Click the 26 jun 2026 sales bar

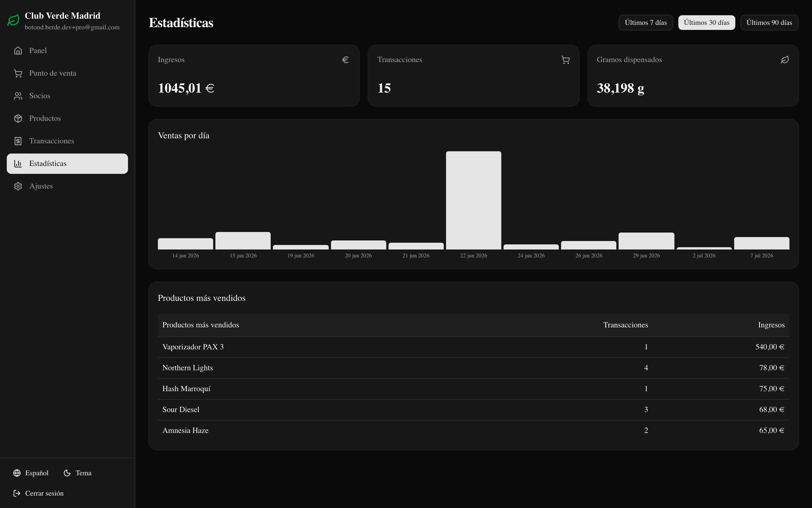click(x=588, y=245)
